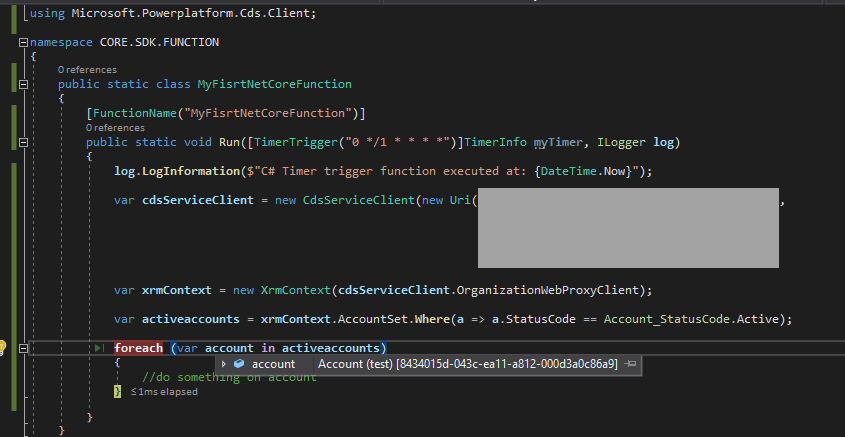The image size is (845, 437).
Task: Click the green execution pointer arrow
Action: [100, 348]
